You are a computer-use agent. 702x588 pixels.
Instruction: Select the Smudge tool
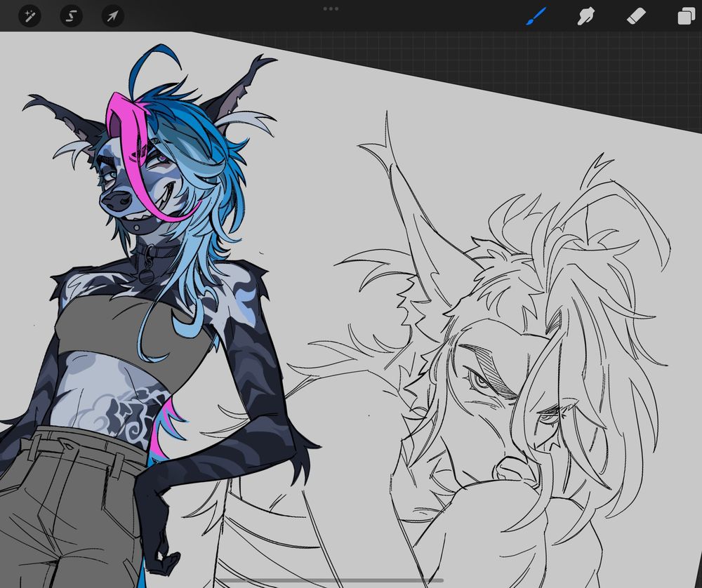(586, 17)
